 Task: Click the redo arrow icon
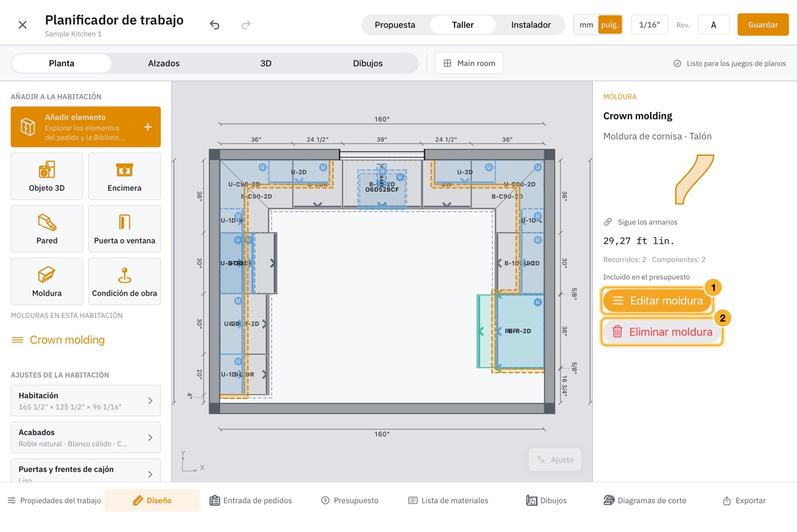pyautogui.click(x=246, y=25)
